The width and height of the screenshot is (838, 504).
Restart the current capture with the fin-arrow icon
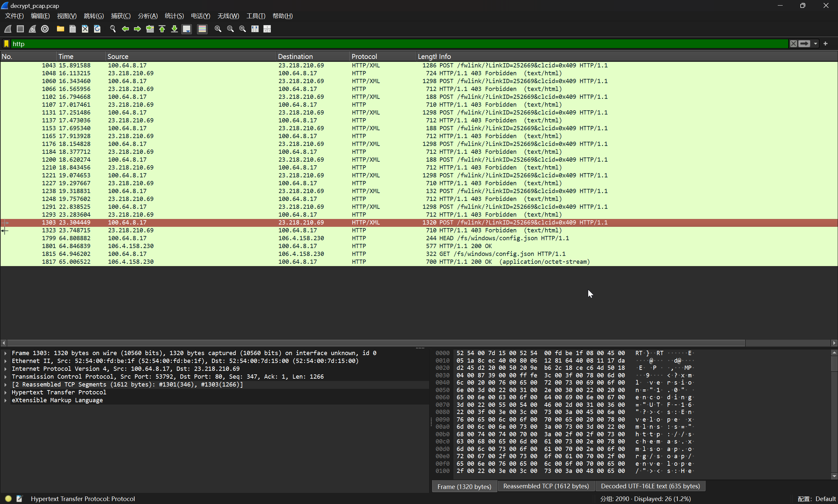pyautogui.click(x=32, y=29)
